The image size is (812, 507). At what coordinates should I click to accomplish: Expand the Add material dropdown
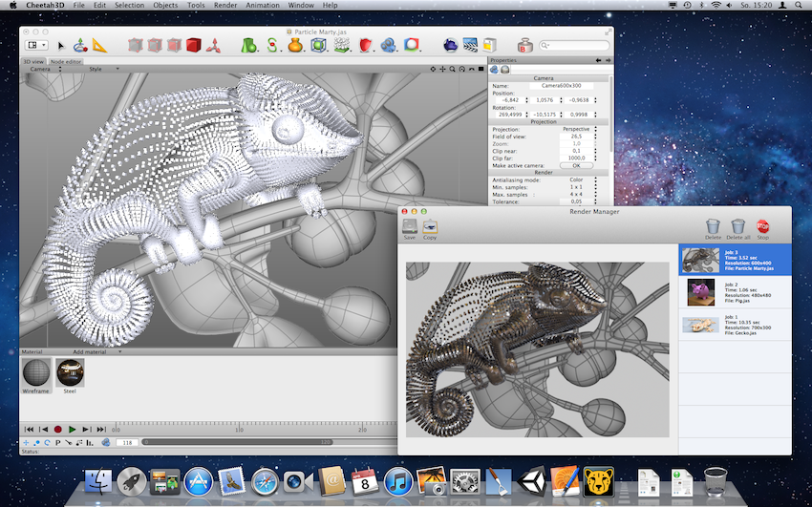point(96,352)
